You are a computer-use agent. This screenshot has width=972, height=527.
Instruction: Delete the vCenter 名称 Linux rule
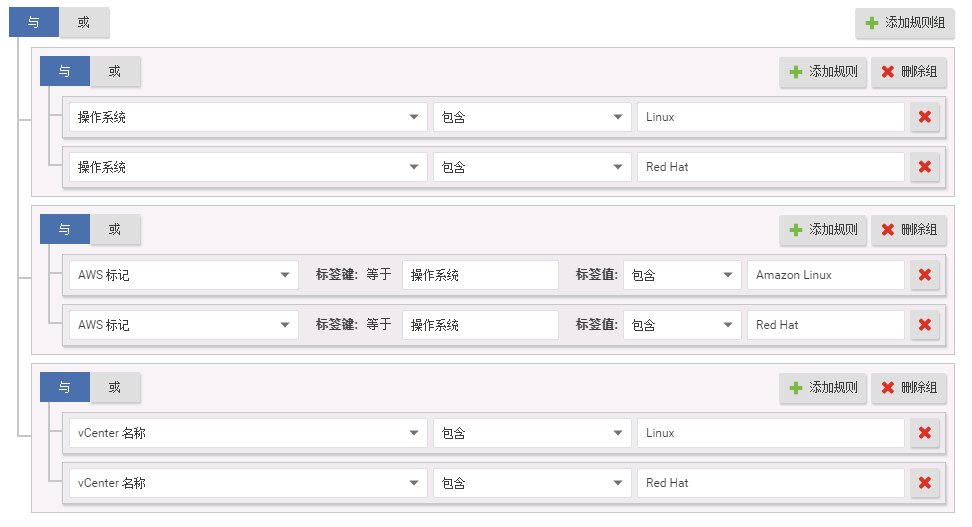pyautogui.click(x=924, y=433)
